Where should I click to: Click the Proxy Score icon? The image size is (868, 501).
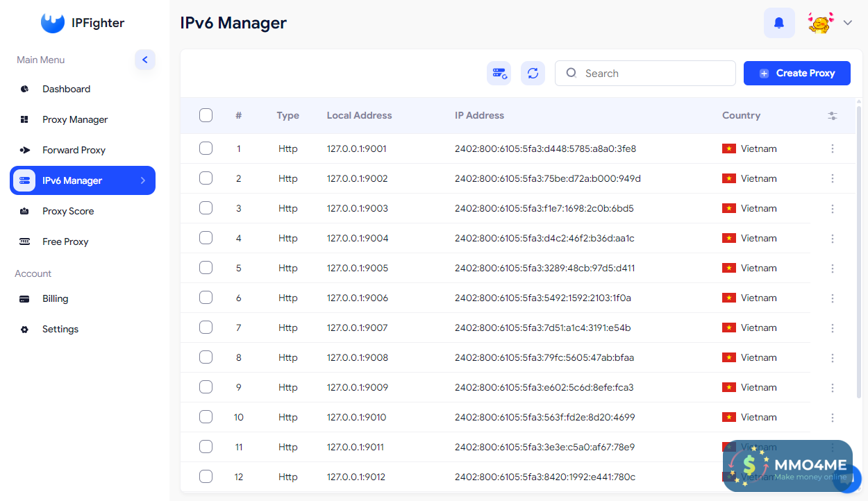tap(25, 211)
